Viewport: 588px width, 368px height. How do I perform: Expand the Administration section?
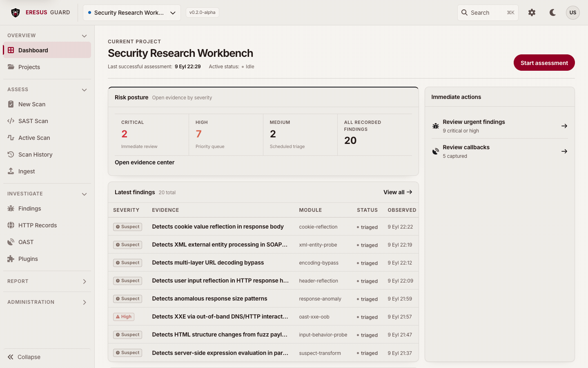[47, 302]
